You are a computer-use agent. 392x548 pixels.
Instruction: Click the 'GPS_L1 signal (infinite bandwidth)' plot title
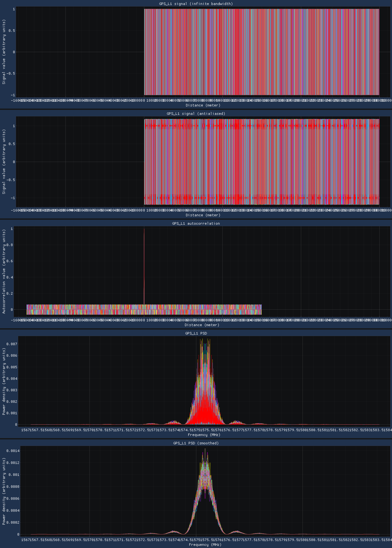pos(196,4)
